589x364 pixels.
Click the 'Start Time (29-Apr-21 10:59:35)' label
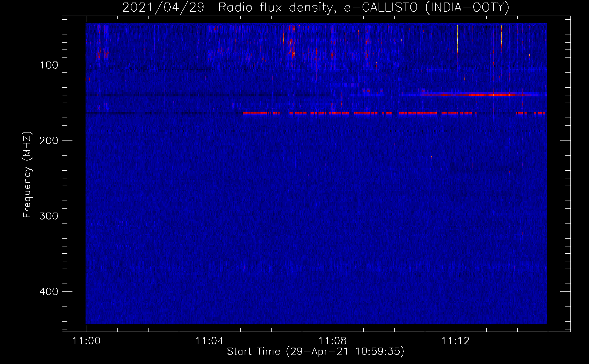[316, 352]
